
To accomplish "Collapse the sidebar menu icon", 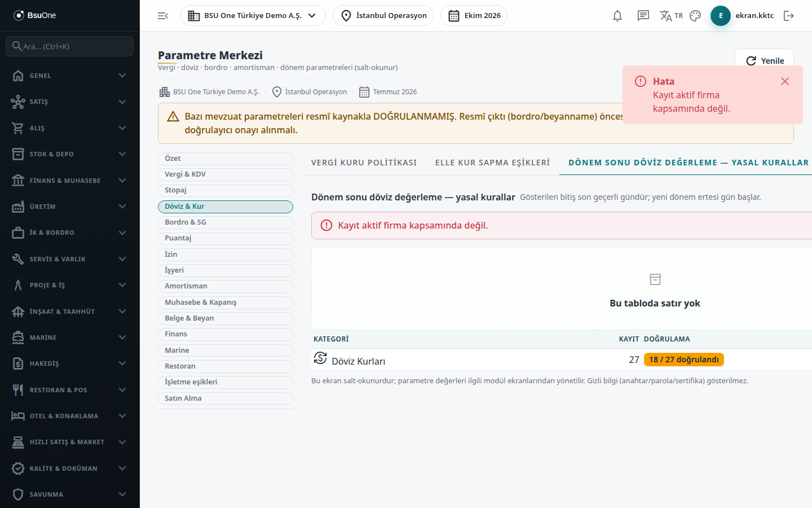I will coord(163,16).
